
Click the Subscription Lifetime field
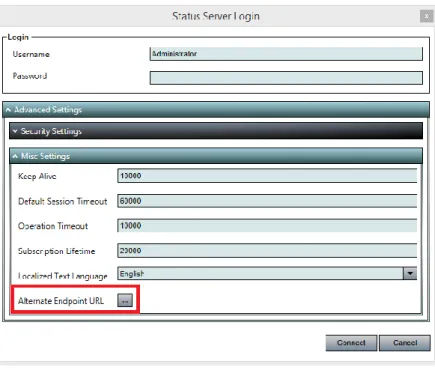267,251
